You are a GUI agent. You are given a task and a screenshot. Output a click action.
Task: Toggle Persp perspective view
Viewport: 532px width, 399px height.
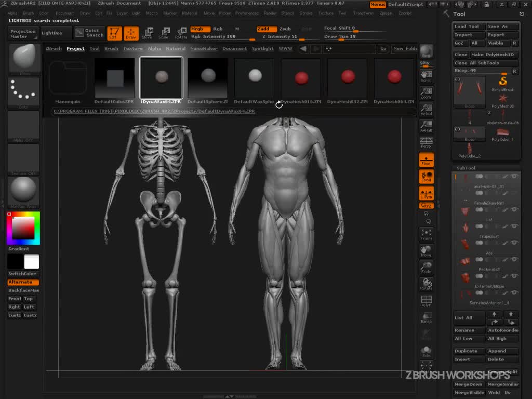point(426,143)
